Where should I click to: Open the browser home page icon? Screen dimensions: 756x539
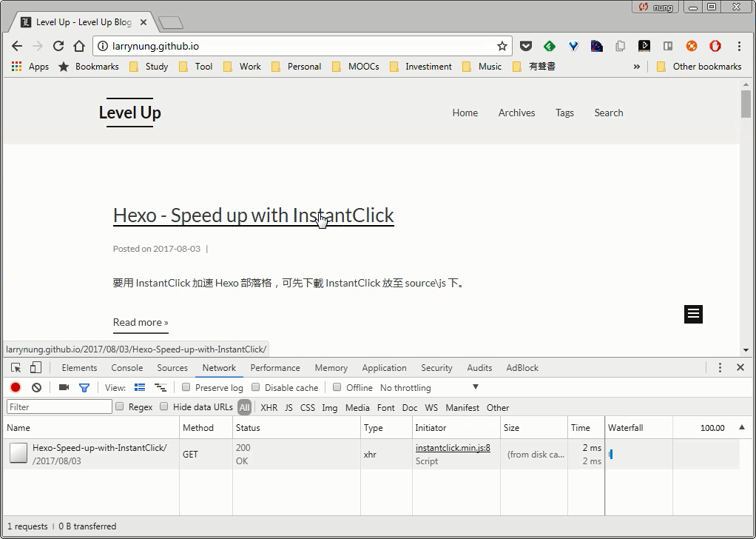tap(79, 47)
